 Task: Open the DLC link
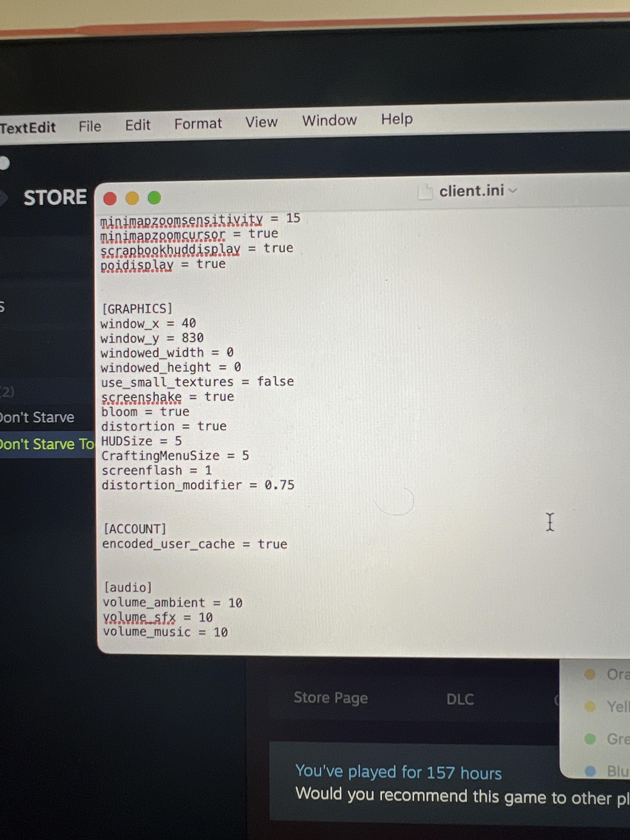pos(460,699)
